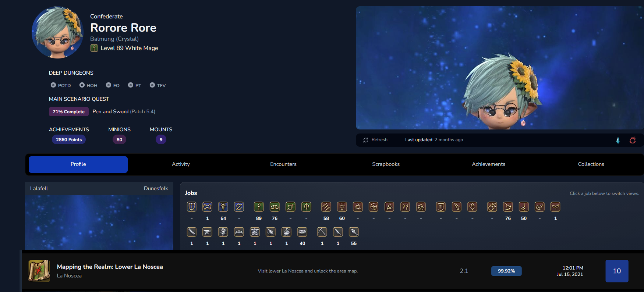Click the mounts count badge 9
Image resolution: width=644 pixels, height=292 pixels.
pos(161,140)
